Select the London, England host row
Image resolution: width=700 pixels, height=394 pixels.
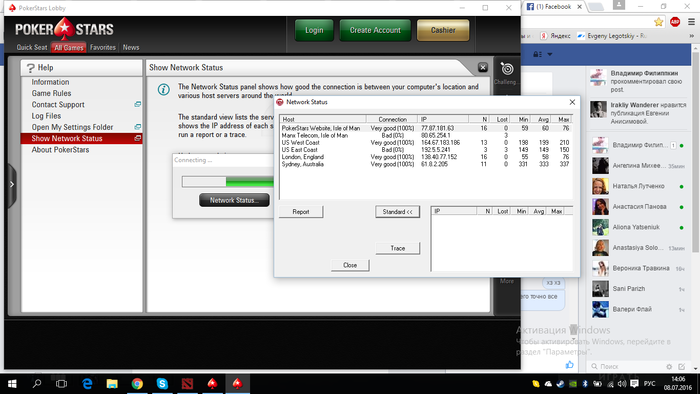point(426,157)
